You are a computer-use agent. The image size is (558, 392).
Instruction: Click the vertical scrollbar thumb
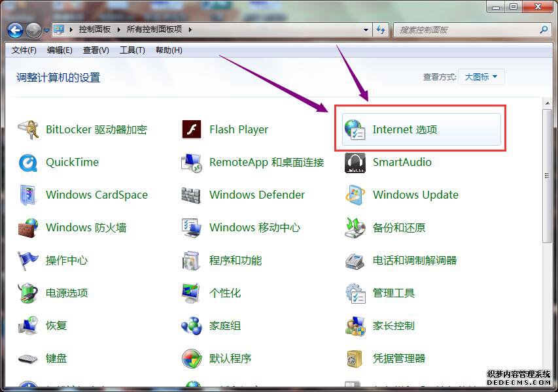(548, 176)
